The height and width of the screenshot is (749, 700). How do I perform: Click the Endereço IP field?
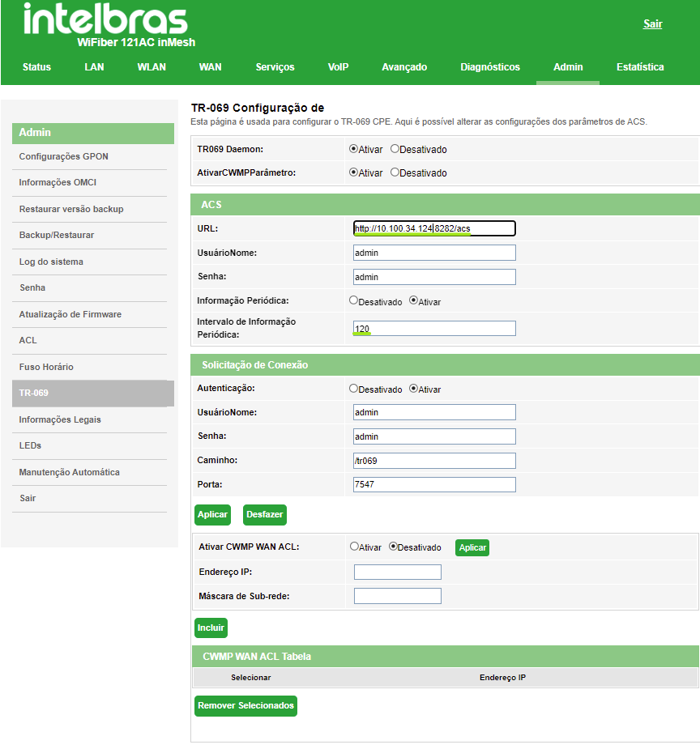point(398,572)
